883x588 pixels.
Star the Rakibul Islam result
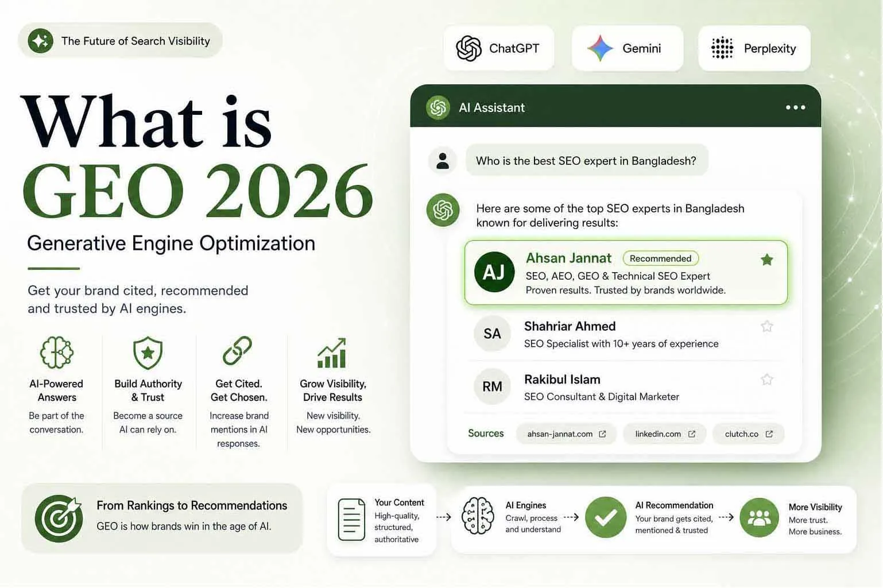pos(766,379)
